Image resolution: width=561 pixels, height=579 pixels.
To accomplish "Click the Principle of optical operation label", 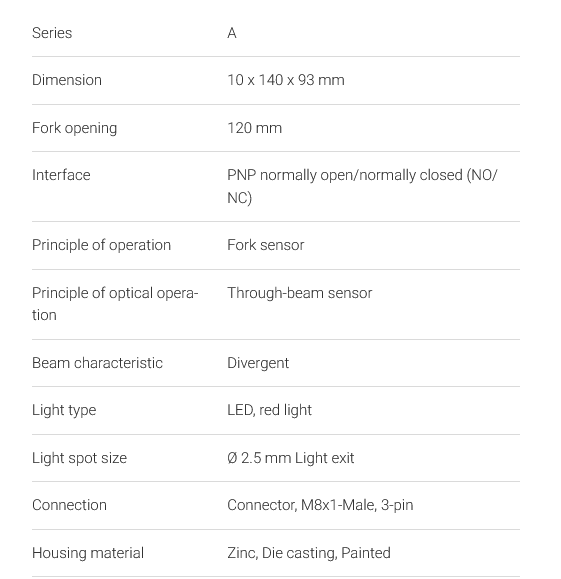I will [x=115, y=304].
